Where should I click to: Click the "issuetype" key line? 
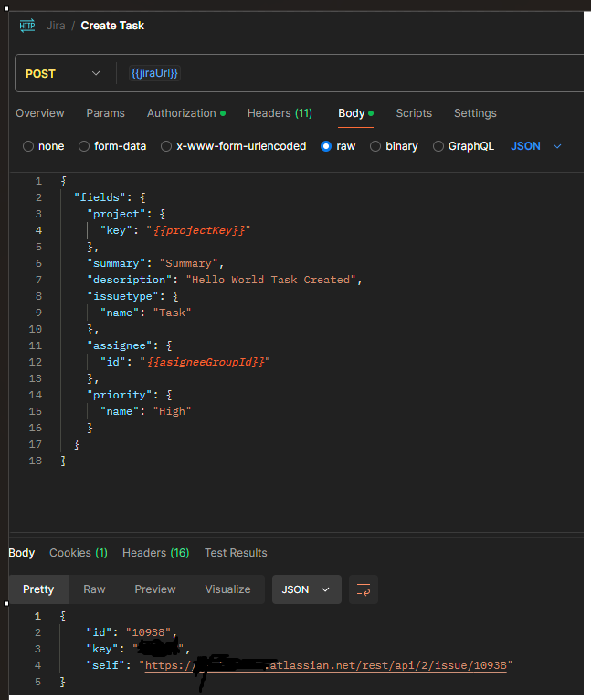(x=122, y=296)
